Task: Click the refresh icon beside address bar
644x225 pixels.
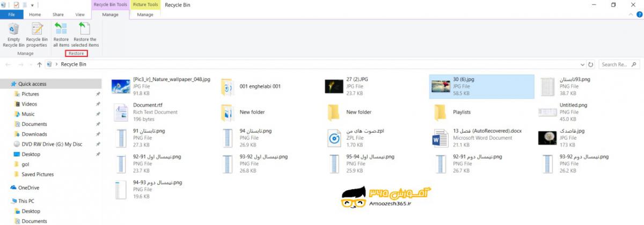Action: (591, 64)
